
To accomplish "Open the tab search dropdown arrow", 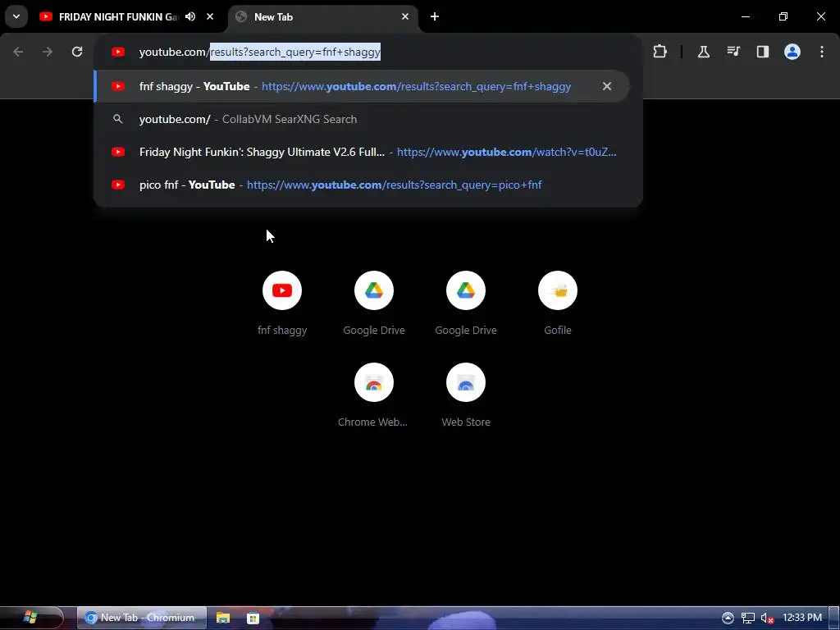I will click(16, 16).
